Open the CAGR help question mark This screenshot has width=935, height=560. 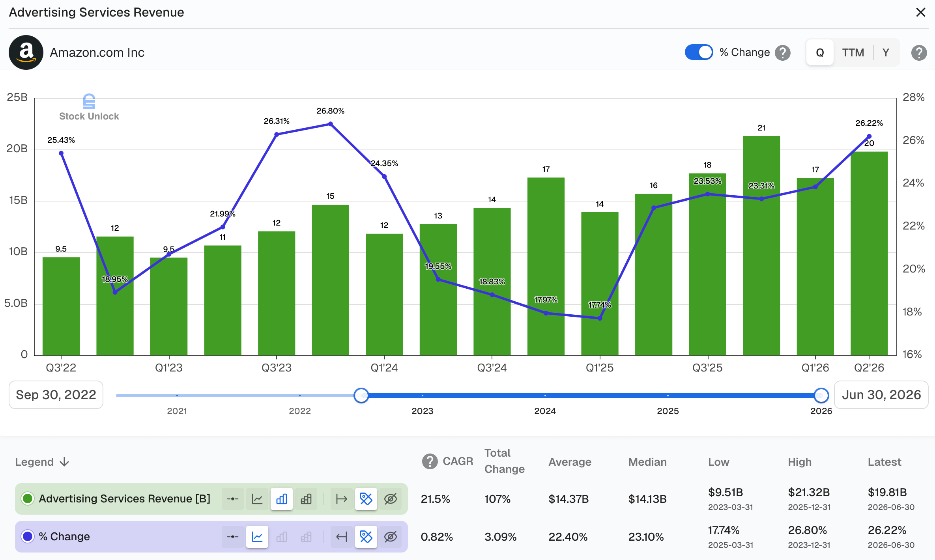click(x=430, y=461)
